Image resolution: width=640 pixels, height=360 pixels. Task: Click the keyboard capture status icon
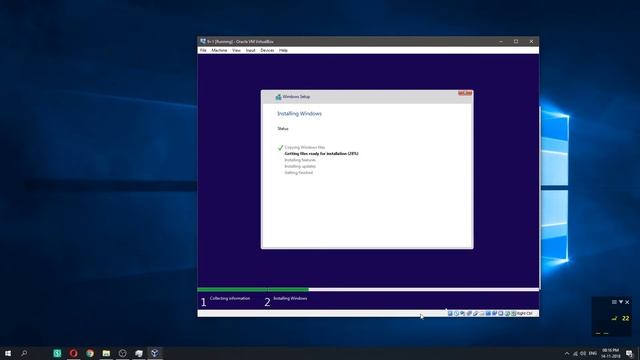tap(513, 313)
